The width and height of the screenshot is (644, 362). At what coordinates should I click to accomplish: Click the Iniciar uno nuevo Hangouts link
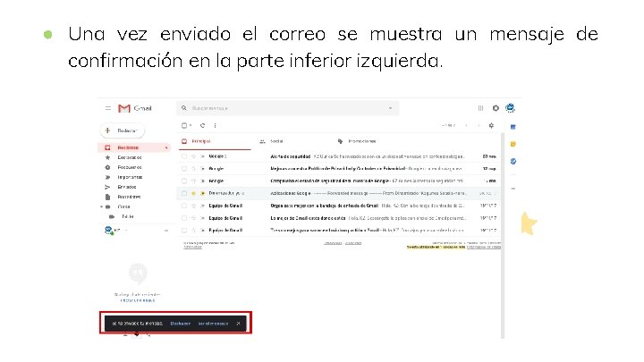[x=138, y=300]
